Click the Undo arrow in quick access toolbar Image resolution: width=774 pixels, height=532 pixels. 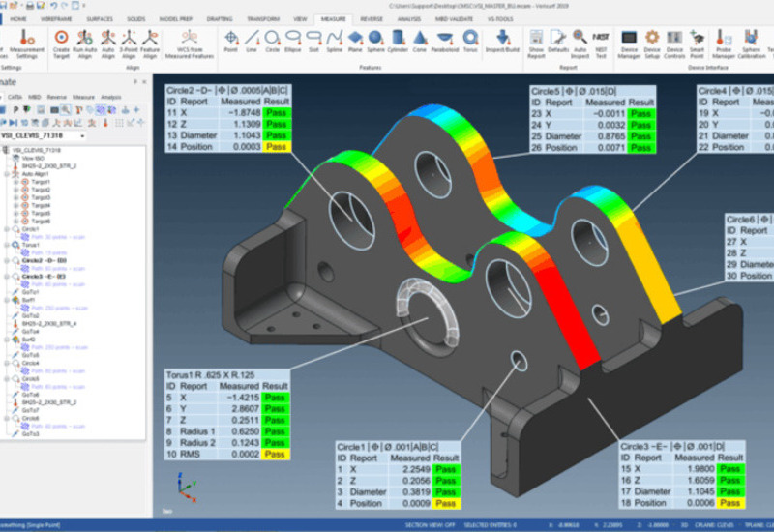pos(53,6)
